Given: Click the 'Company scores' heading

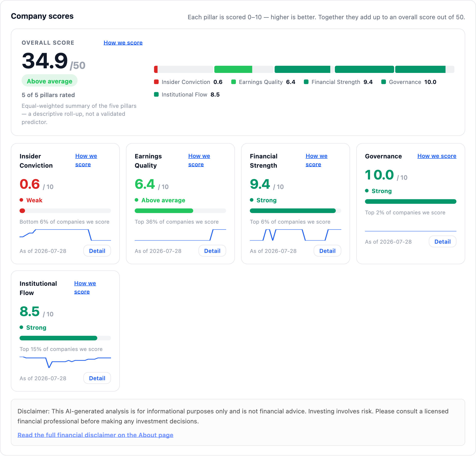Looking at the screenshot, I should 42,16.
